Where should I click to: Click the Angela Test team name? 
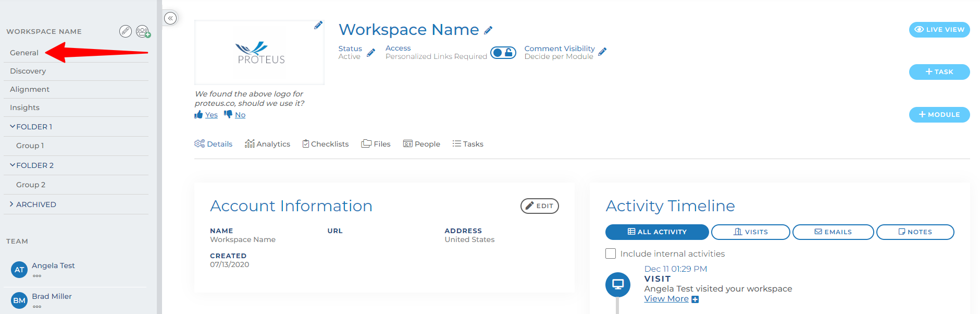point(53,265)
